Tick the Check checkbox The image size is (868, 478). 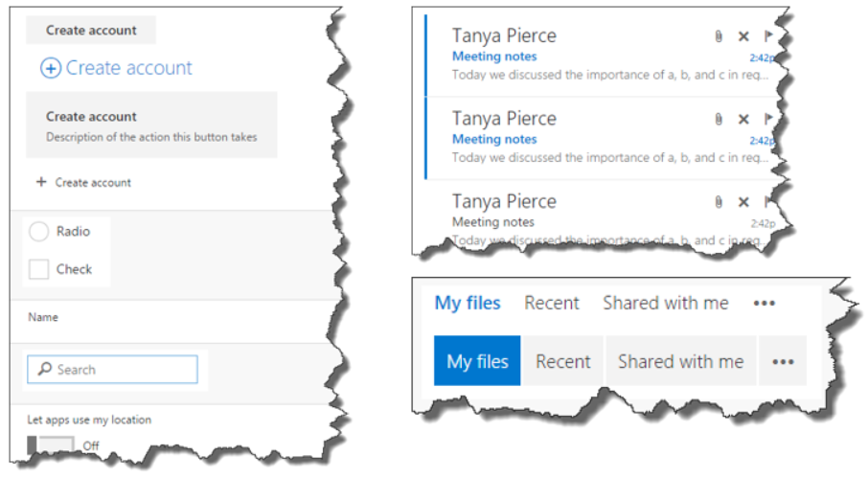click(39, 270)
